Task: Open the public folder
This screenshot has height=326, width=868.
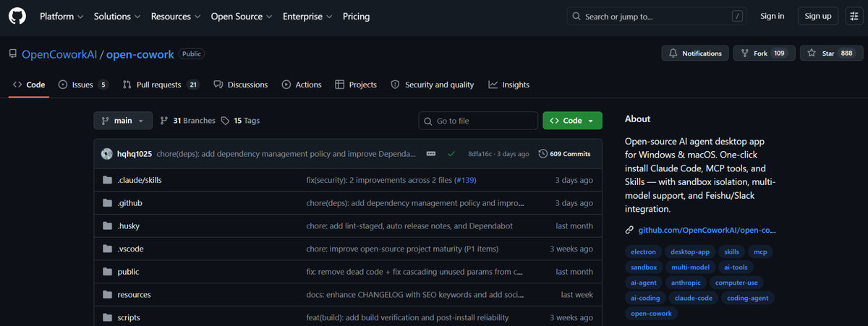Action: point(128,272)
